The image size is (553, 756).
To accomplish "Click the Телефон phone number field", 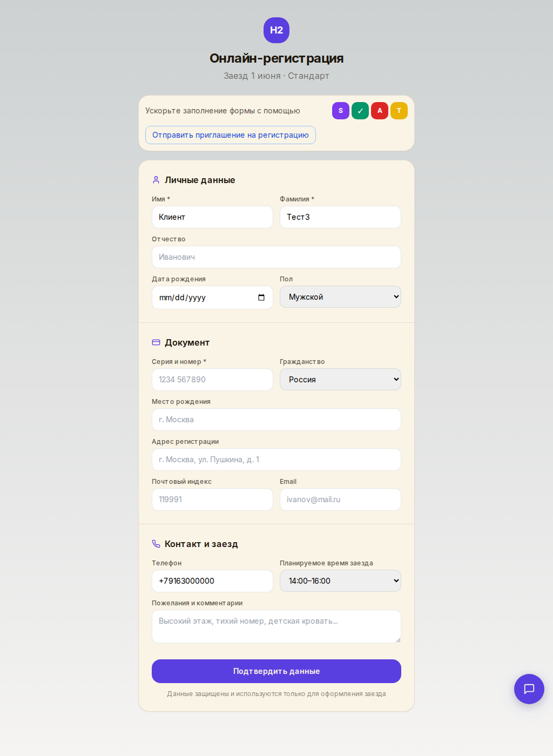I will 212,581.
